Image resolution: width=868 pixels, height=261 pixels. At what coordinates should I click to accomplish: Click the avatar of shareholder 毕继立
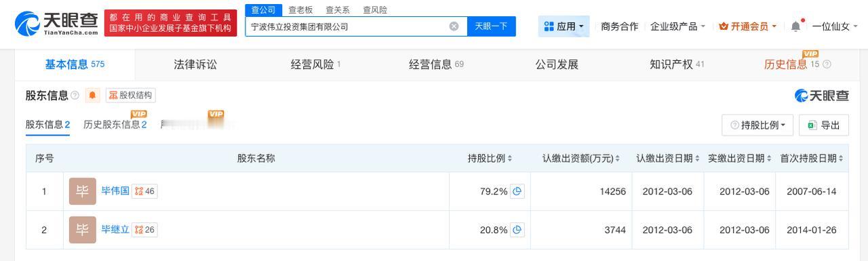[x=83, y=230]
